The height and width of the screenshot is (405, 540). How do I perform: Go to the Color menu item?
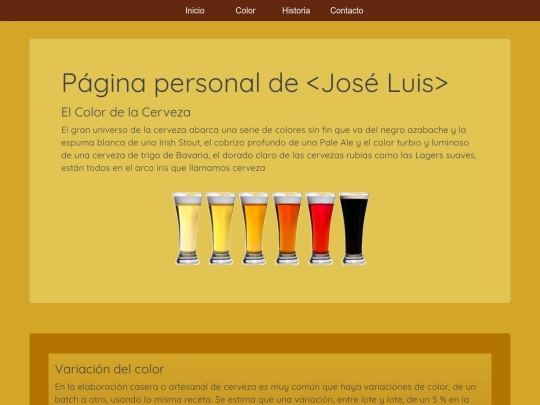tap(245, 11)
